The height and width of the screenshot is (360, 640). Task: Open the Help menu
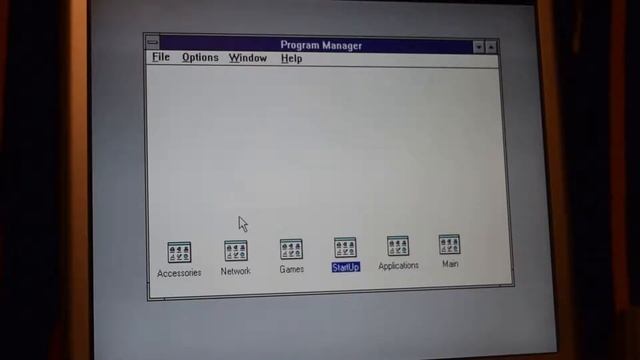291,58
